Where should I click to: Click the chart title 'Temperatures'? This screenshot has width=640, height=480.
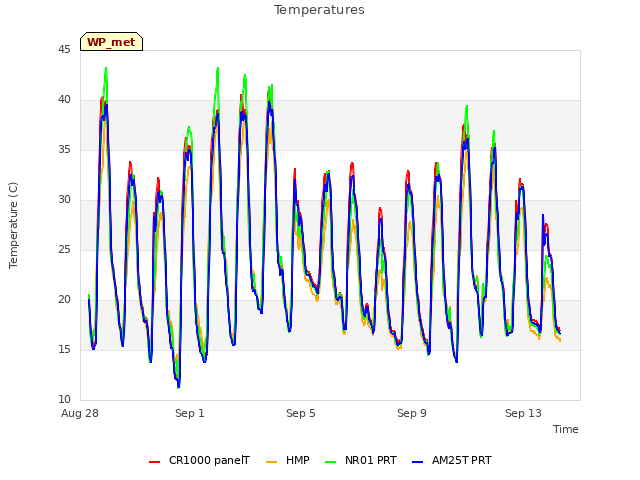coord(319,10)
